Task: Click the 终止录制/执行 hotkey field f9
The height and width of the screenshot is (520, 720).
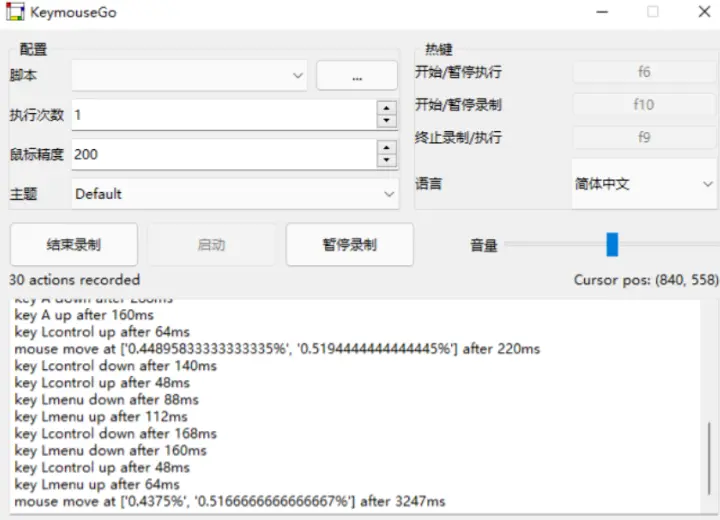Action: 644,137
